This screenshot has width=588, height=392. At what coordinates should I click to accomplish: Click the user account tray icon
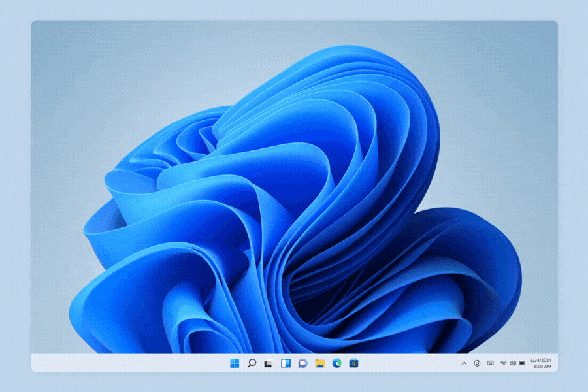click(478, 364)
